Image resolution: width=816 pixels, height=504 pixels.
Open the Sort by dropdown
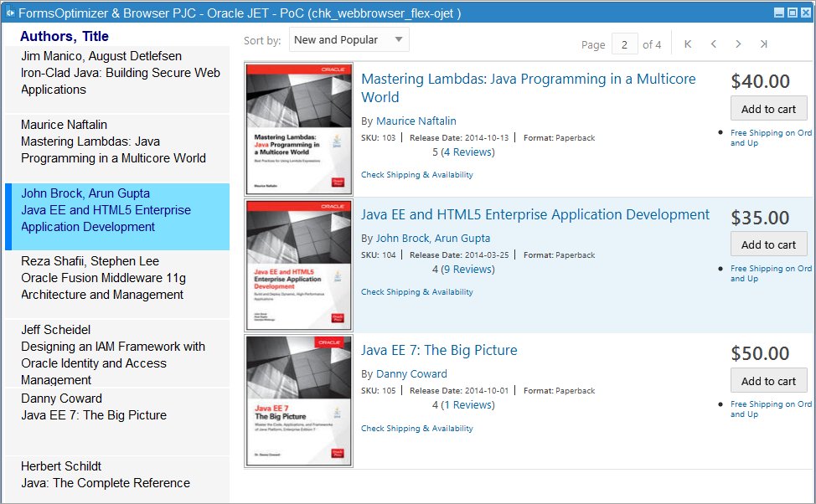(x=349, y=39)
